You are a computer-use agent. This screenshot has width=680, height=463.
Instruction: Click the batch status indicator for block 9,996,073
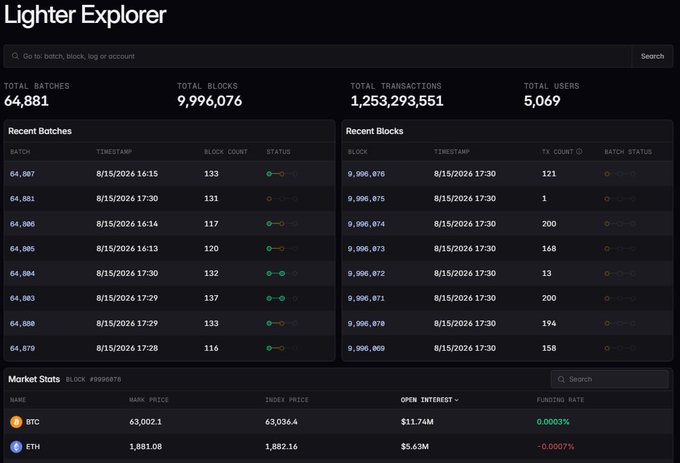coord(620,248)
